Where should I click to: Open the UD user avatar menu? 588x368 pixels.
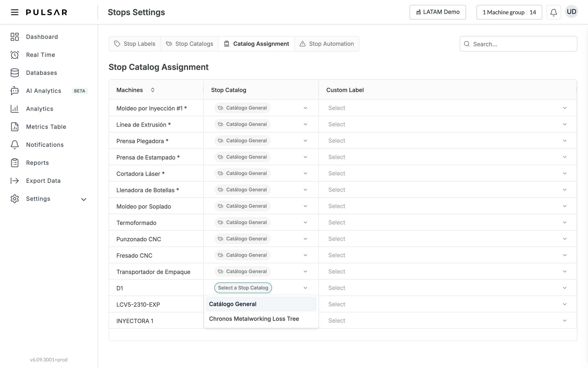571,12
